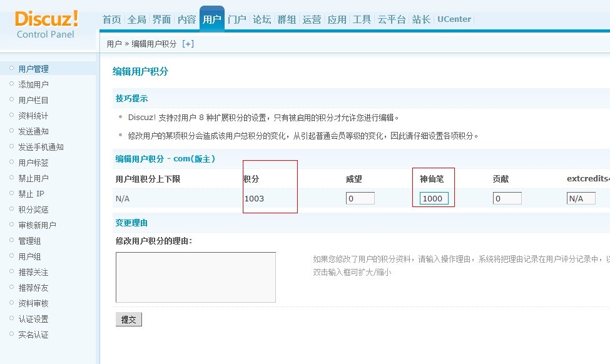Open 用户栏目 in the sidebar
The width and height of the screenshot is (610, 364).
(x=33, y=100)
